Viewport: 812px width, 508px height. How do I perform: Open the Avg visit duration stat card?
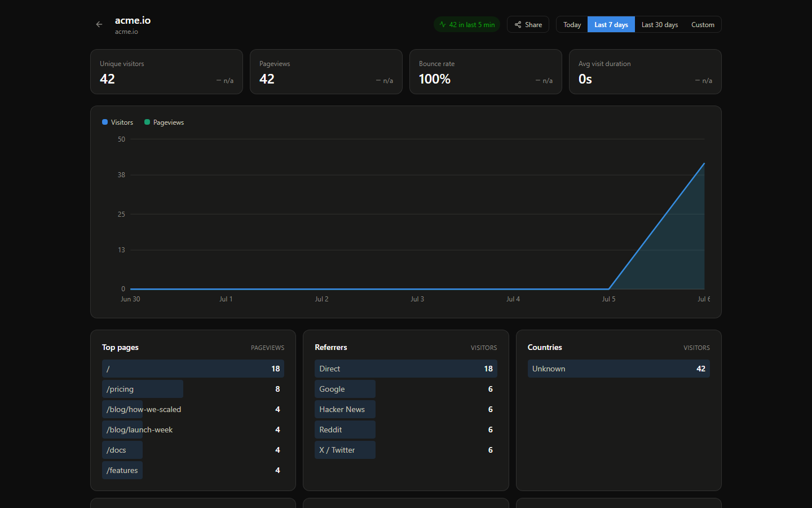click(645, 72)
